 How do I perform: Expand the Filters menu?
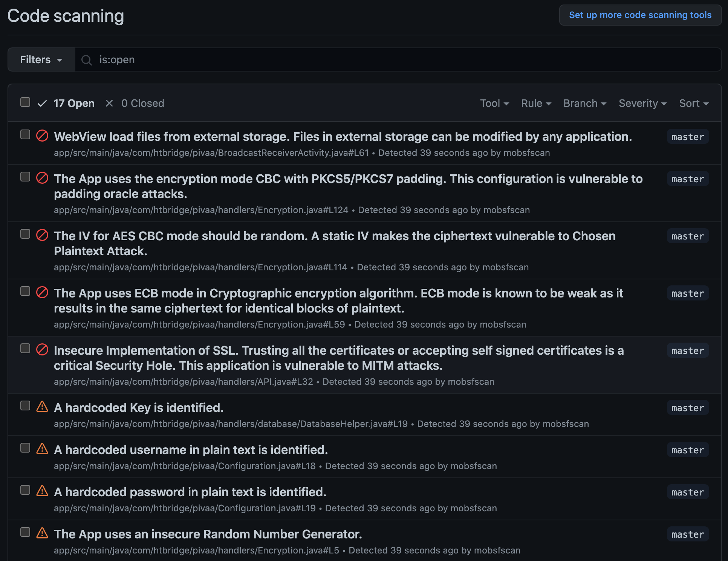41,59
